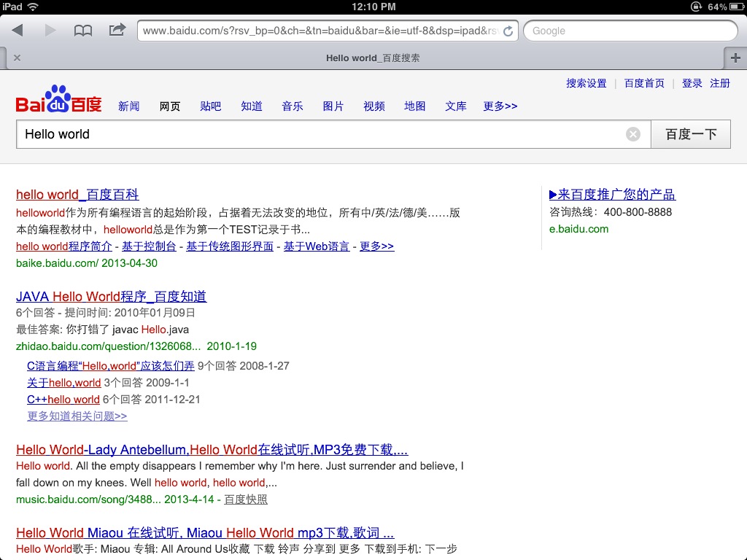Click the 注册 register link

pyautogui.click(x=720, y=83)
